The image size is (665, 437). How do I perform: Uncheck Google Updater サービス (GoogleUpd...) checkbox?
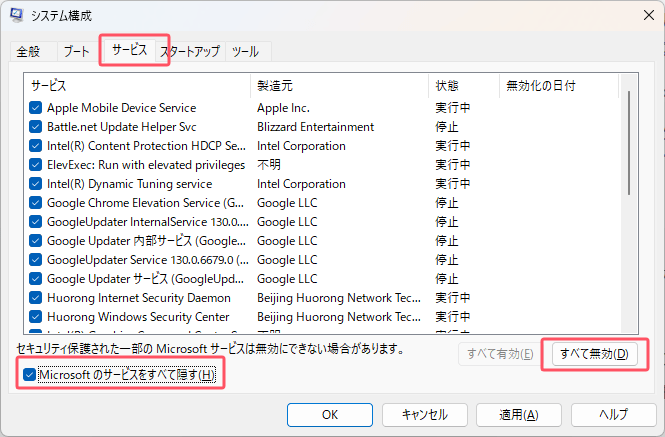(x=36, y=279)
